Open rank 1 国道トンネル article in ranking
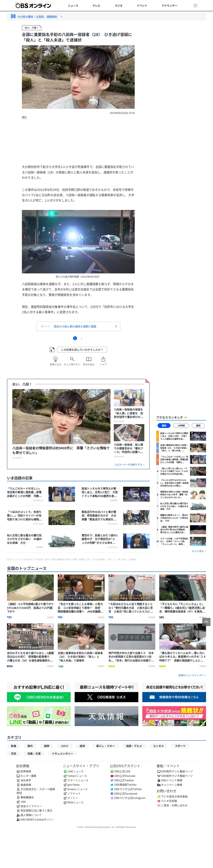The image size is (213, 868). [x=181, y=436]
